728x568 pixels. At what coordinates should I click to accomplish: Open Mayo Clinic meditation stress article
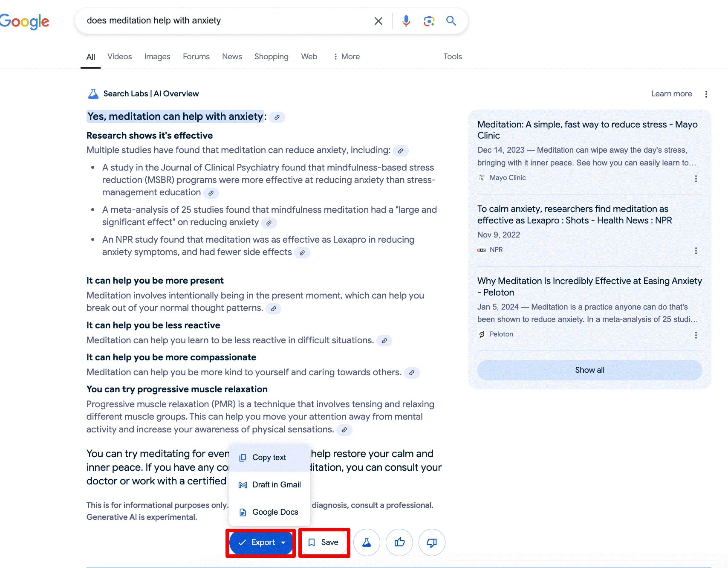587,130
